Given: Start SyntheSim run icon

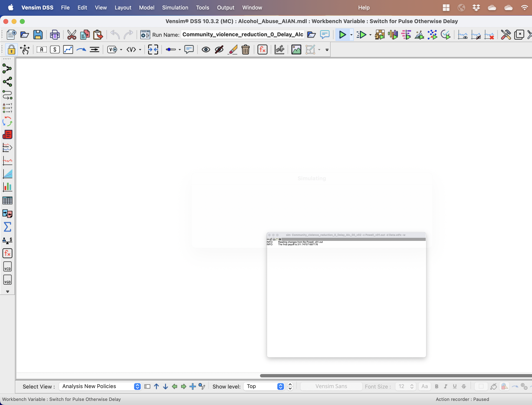Looking at the screenshot, I should (361, 35).
